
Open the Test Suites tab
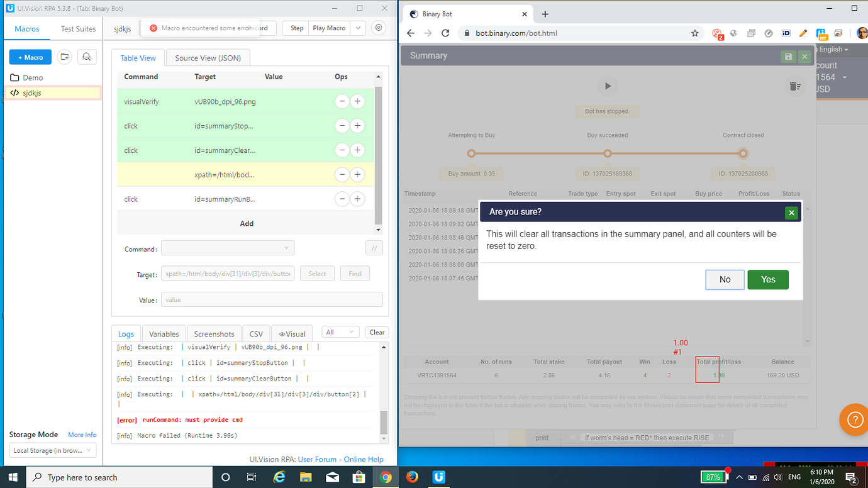pos(78,28)
